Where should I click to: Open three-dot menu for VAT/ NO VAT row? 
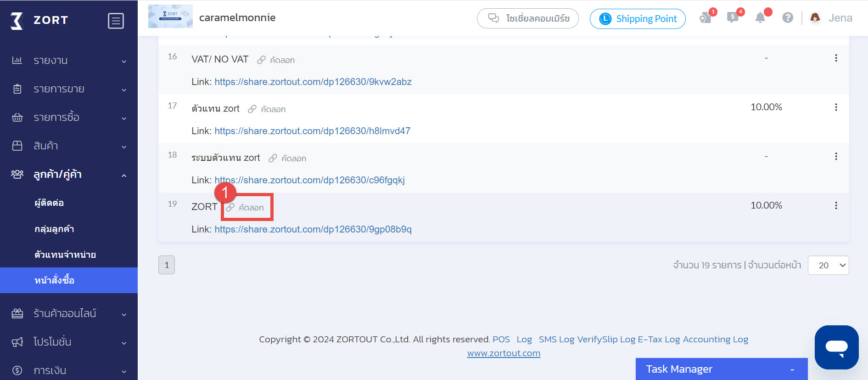point(836,58)
